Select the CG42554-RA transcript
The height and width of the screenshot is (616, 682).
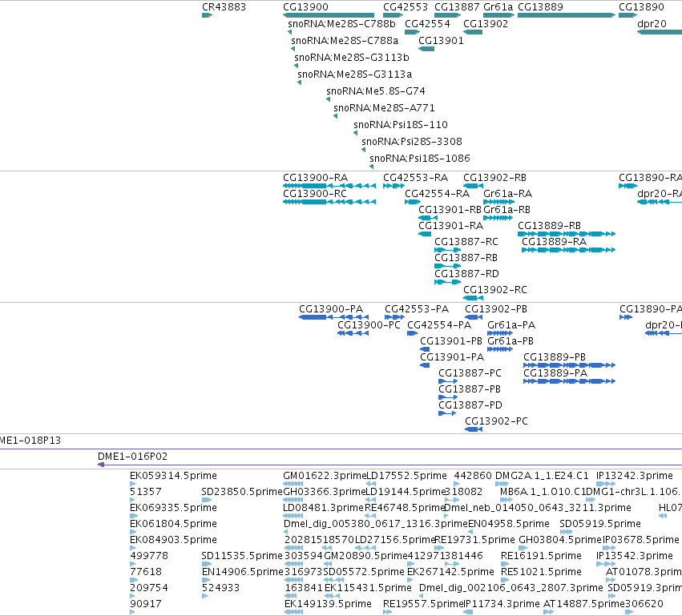(x=413, y=202)
